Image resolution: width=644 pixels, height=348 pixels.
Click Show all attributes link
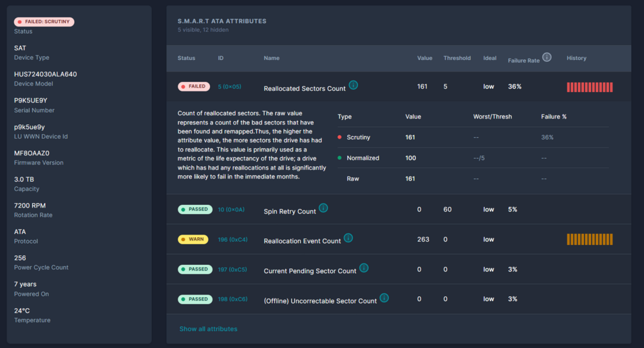[x=208, y=329]
